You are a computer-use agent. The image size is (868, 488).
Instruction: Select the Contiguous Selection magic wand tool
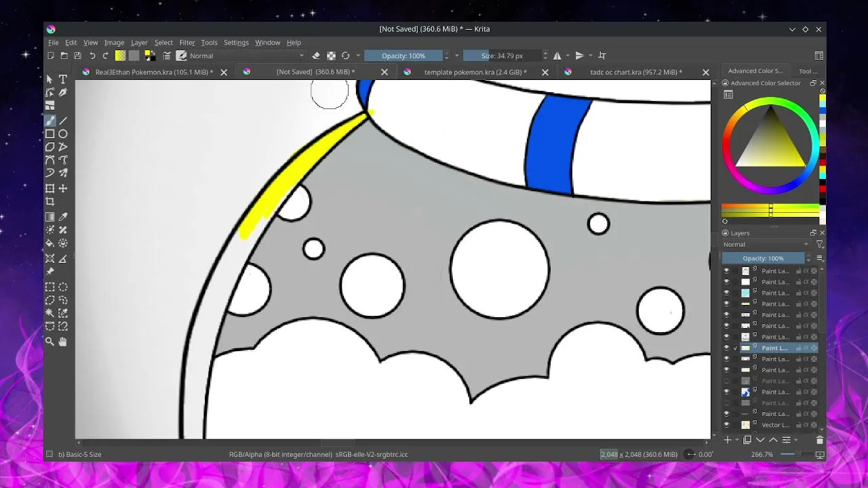tap(50, 313)
